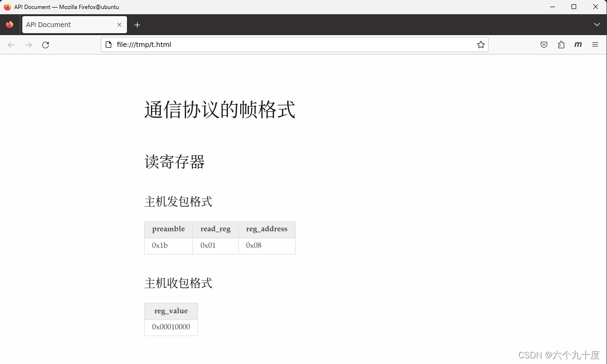Open the Firefox account profile icon
The width and height of the screenshot is (607, 364).
click(578, 44)
